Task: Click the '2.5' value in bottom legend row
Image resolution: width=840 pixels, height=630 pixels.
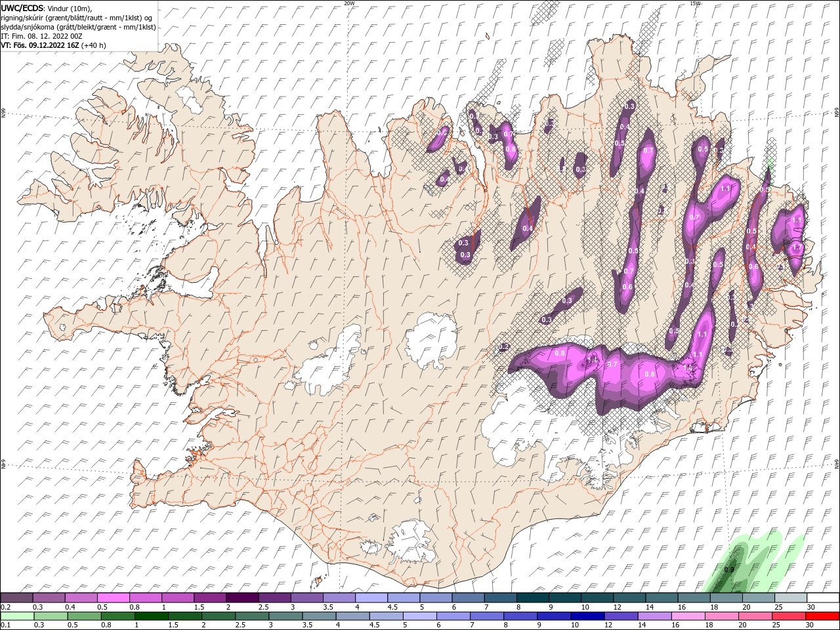Action: 240,625
